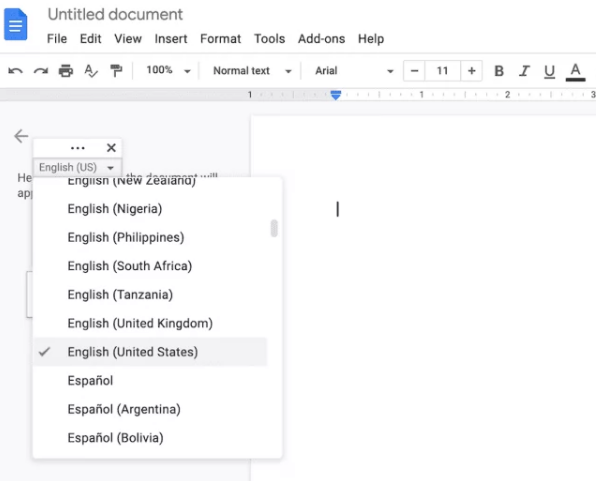Select English (South Africa)
Screen dimensions: 596x481
(150, 266)
